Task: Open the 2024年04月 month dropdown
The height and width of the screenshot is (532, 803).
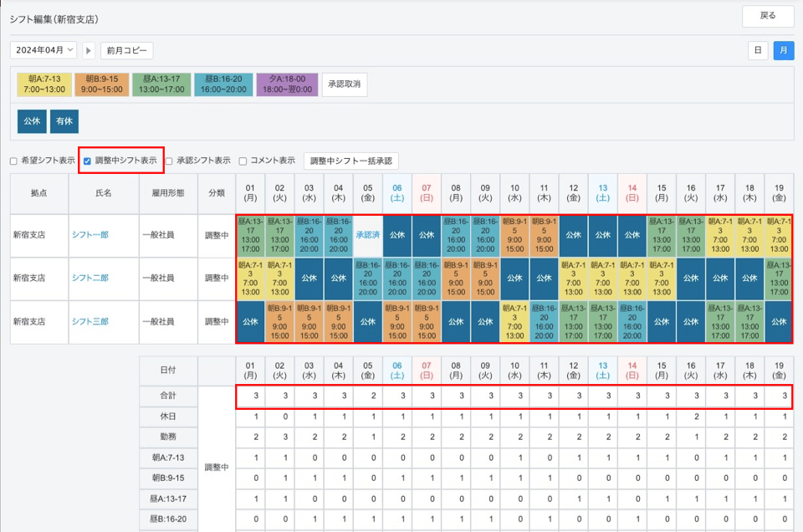Action: 43,51
